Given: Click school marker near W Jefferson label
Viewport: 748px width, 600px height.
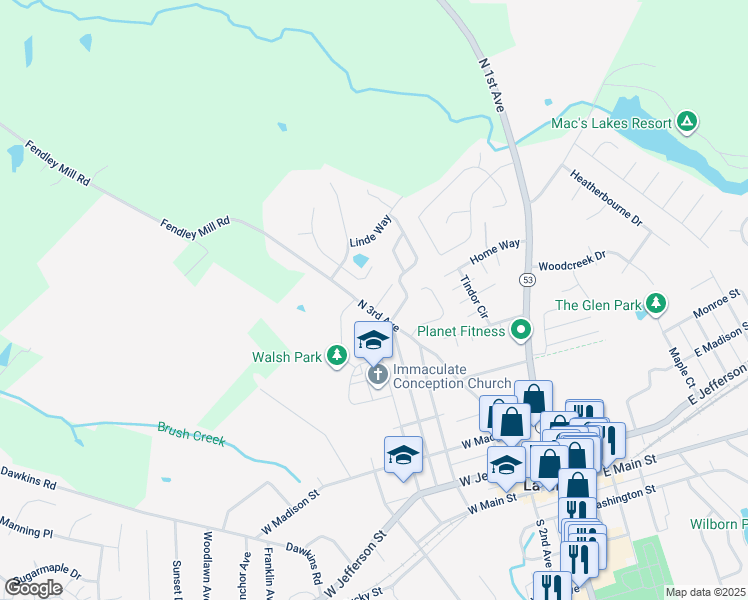Looking at the screenshot, I should tap(506, 465).
